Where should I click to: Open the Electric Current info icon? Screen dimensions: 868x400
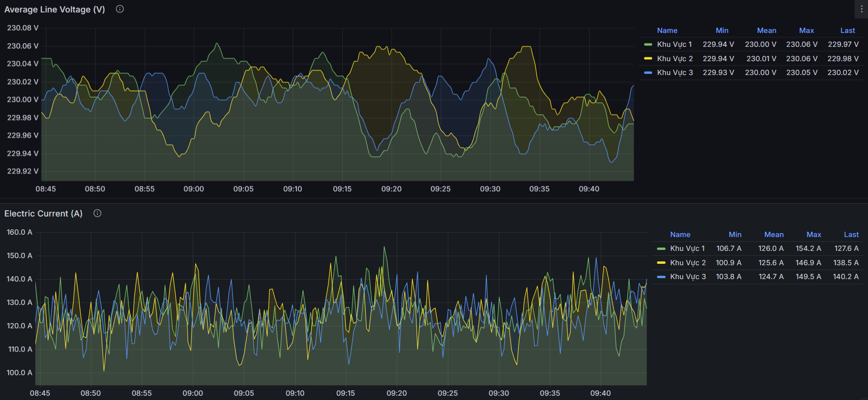97,213
